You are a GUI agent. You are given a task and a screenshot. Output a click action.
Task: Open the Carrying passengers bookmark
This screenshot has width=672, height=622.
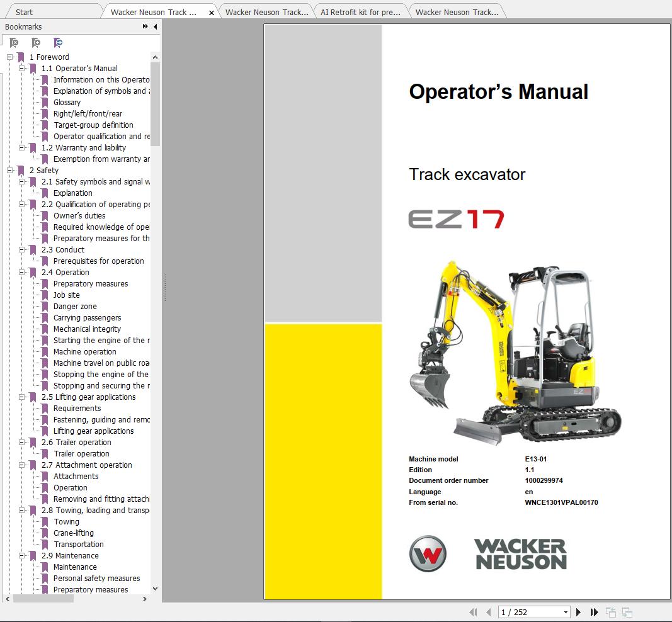(x=87, y=317)
